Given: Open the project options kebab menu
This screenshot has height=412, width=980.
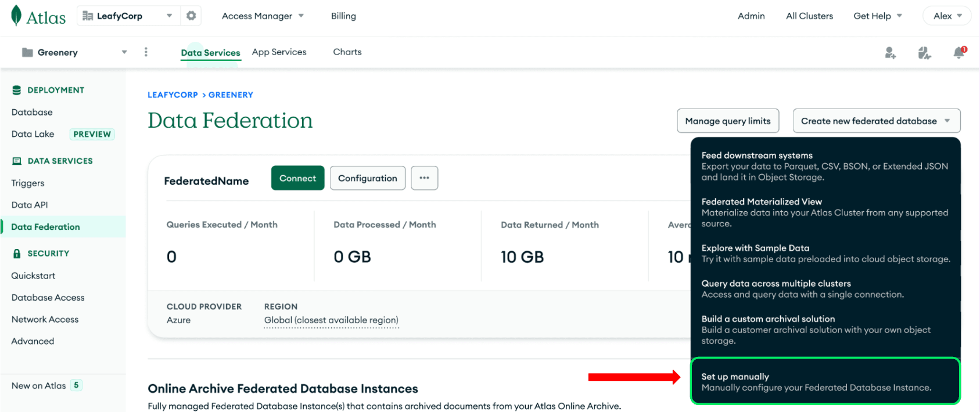Looking at the screenshot, I should pyautogui.click(x=146, y=52).
